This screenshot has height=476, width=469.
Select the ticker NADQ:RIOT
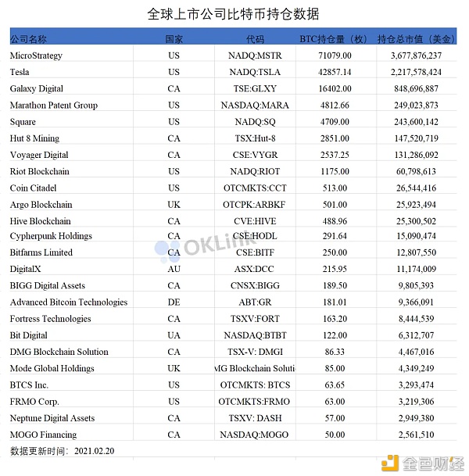(x=255, y=171)
